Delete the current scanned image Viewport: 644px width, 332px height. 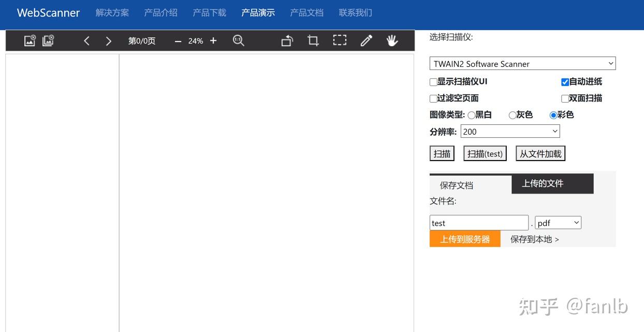click(x=29, y=40)
